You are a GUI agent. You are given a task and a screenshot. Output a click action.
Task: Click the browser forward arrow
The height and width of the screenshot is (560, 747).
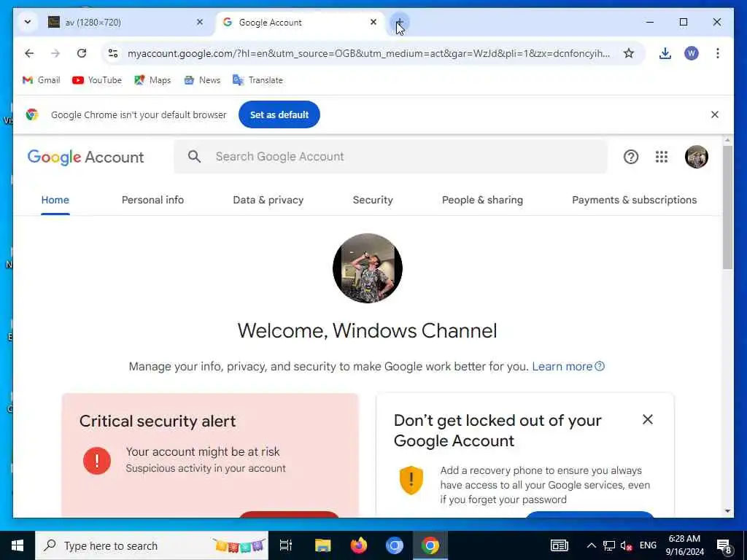[55, 53]
